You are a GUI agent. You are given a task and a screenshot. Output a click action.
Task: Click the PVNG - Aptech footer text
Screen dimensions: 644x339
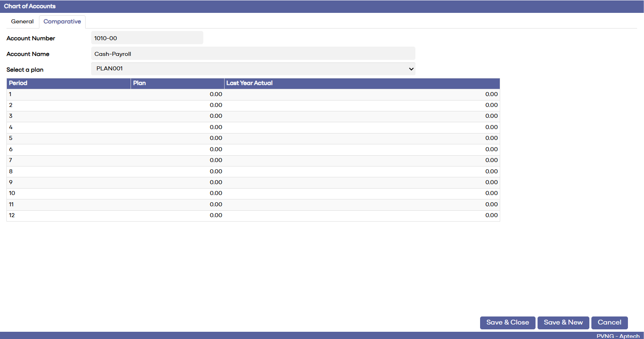618,336
